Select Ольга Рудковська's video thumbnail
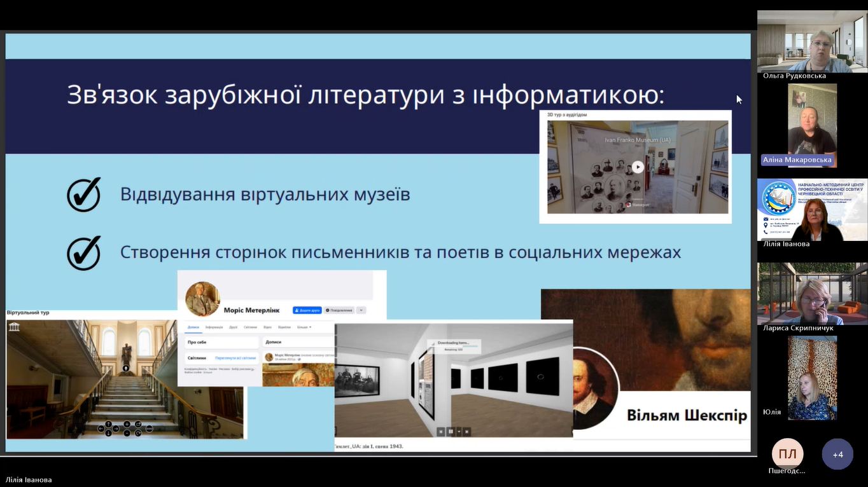 [x=812, y=42]
